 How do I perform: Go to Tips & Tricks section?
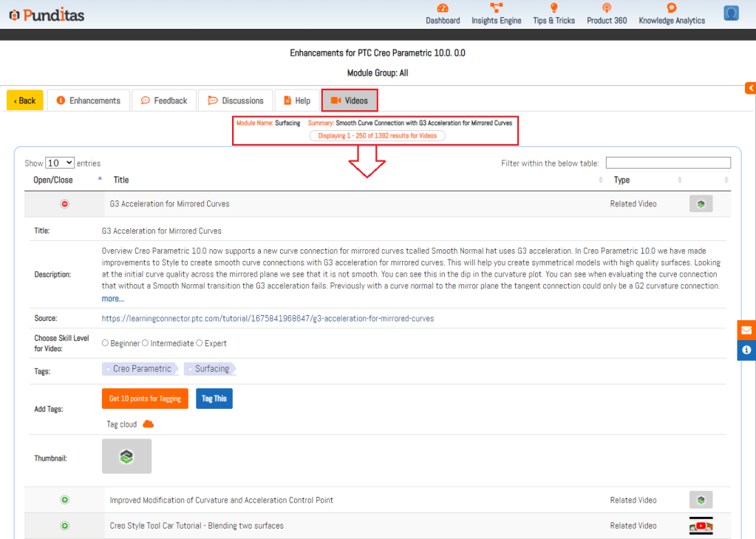554,13
